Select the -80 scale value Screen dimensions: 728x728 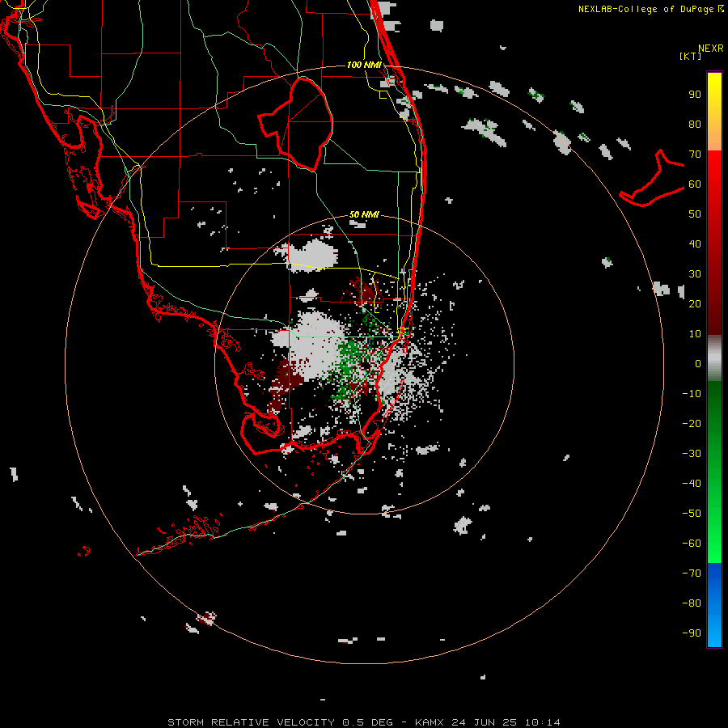(x=692, y=603)
